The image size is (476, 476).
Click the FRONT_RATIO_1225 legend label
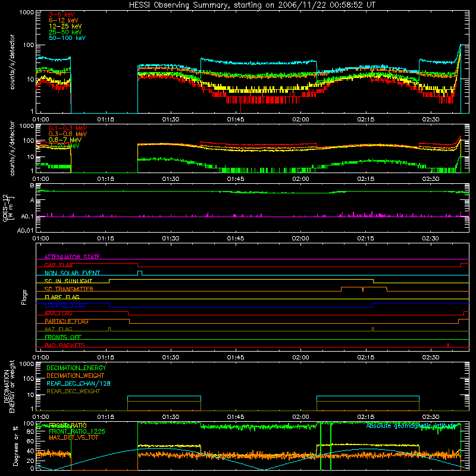[77, 431]
